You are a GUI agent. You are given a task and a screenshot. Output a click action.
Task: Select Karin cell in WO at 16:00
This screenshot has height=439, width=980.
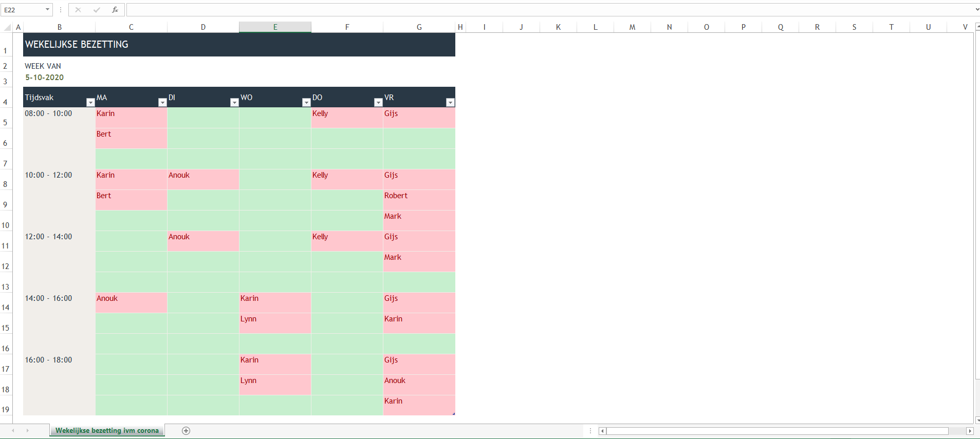(275, 364)
